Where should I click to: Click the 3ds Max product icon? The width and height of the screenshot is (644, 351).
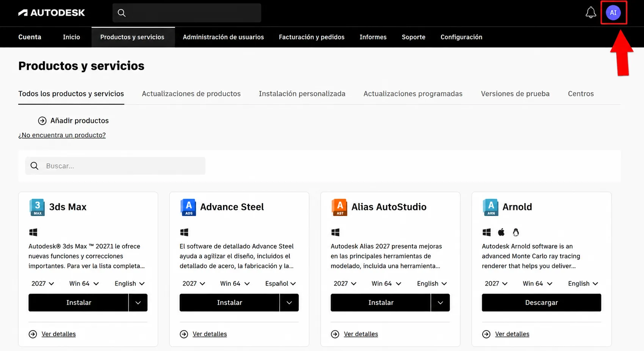click(37, 207)
